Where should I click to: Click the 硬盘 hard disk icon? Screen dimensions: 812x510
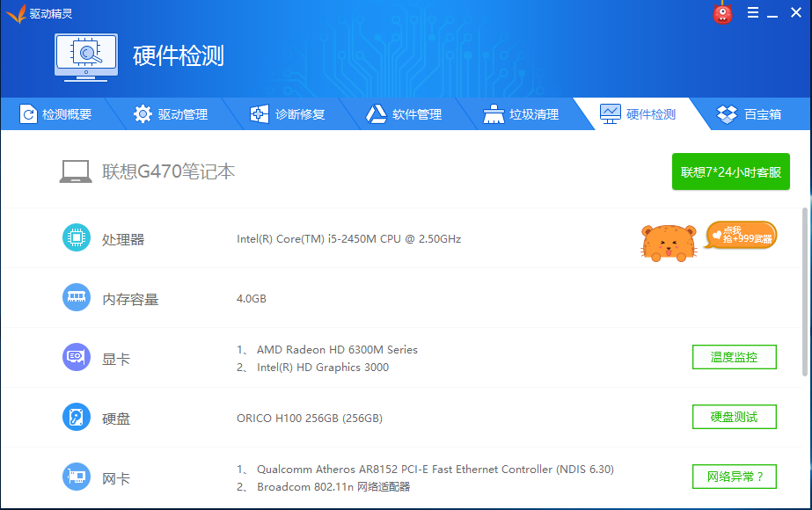(77, 417)
